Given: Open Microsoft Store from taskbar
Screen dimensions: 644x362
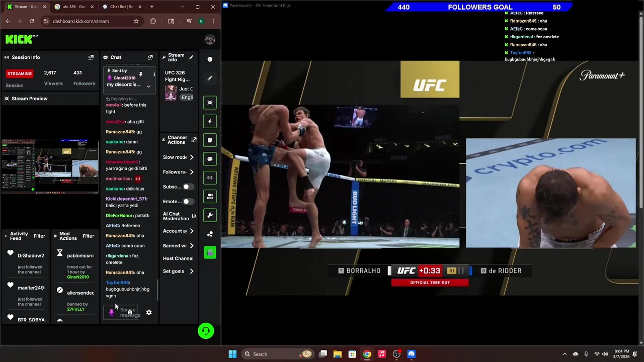Looking at the screenshot, I should coord(352,354).
